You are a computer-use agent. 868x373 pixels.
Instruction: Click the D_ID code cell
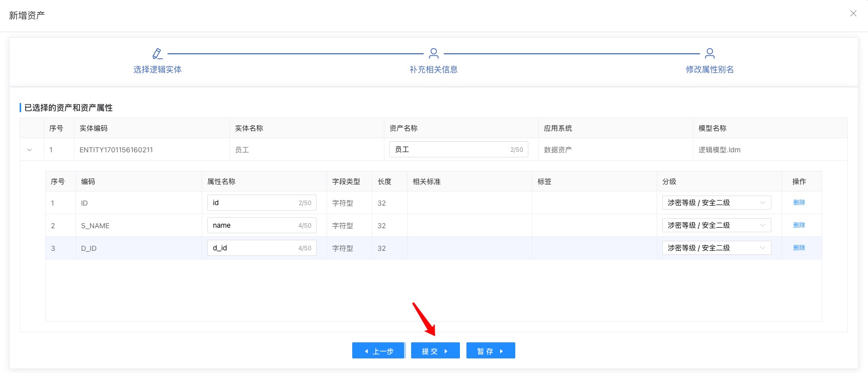point(89,248)
